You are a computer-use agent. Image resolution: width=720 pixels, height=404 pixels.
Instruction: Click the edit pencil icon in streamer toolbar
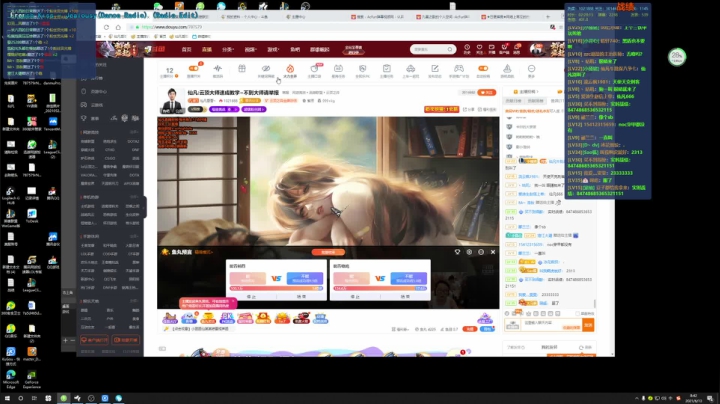click(434, 69)
